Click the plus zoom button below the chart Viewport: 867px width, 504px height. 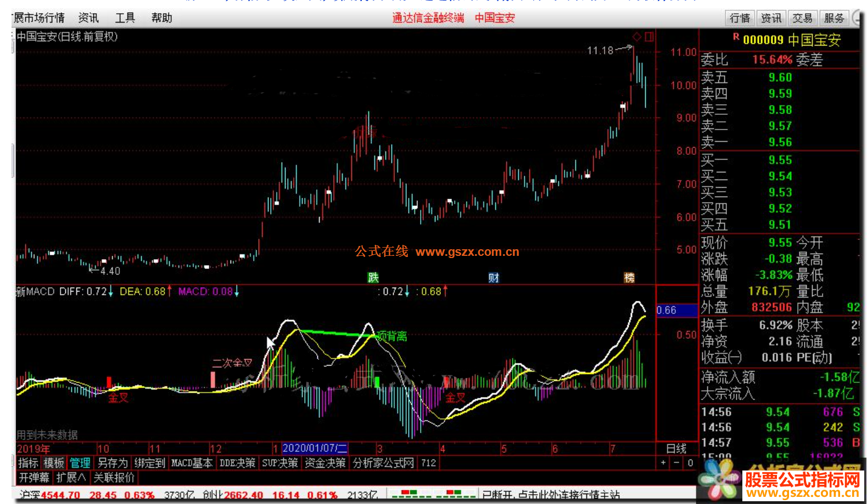[x=663, y=463]
